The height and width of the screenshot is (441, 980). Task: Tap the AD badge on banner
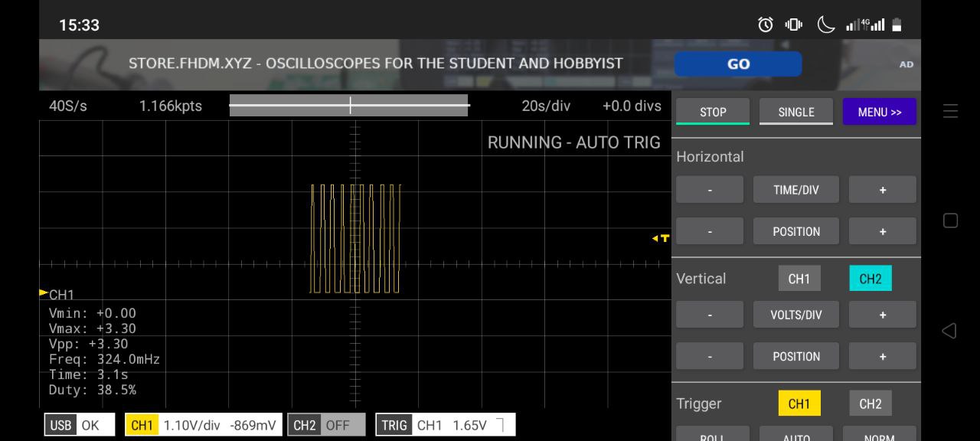(906, 64)
